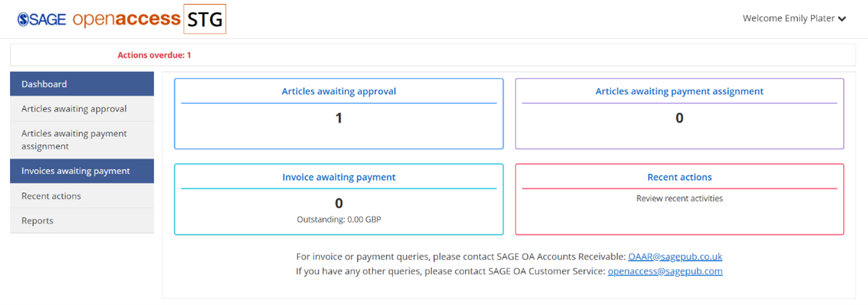Click the count 0 under payment assignment

680,118
